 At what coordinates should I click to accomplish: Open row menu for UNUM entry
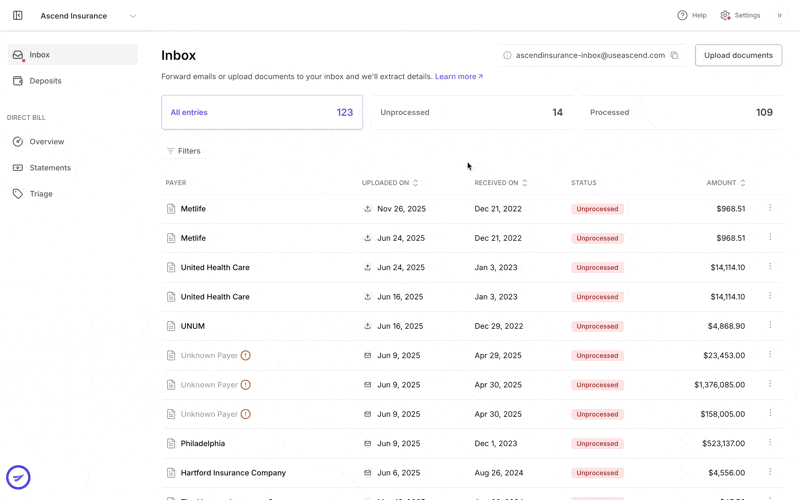770,325
